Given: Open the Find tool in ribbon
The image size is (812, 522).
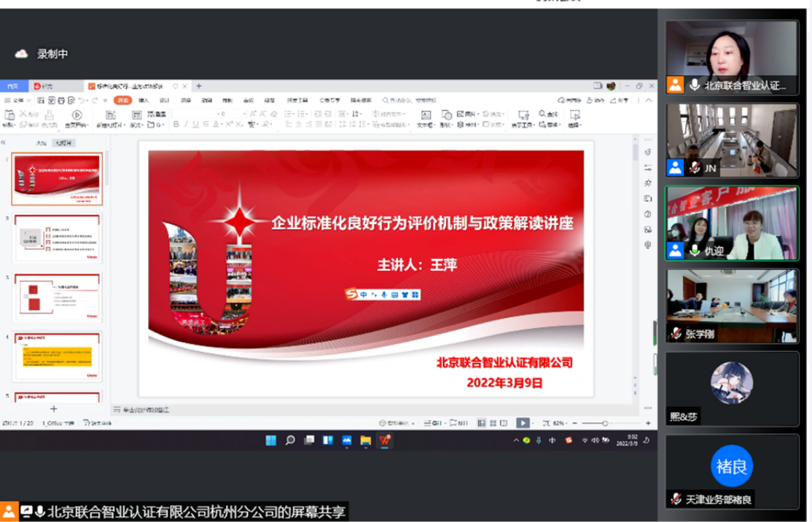Looking at the screenshot, I should [x=548, y=114].
